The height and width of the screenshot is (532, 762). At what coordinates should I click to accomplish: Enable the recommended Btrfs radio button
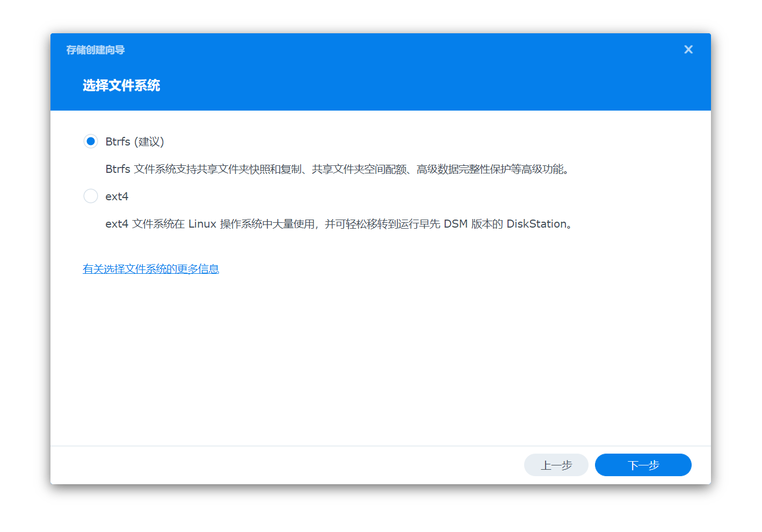point(90,141)
